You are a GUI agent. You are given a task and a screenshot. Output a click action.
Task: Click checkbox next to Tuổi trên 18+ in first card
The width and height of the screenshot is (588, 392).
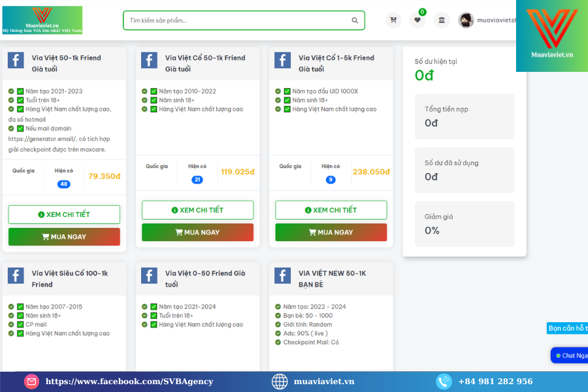[20, 100]
